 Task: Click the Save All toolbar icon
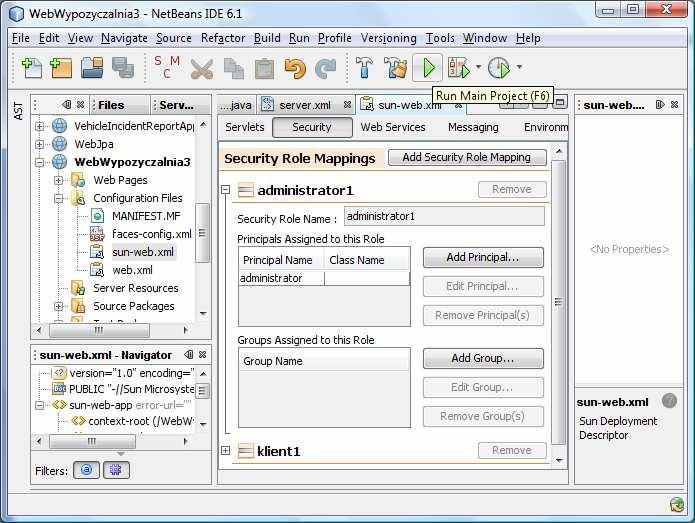123,68
